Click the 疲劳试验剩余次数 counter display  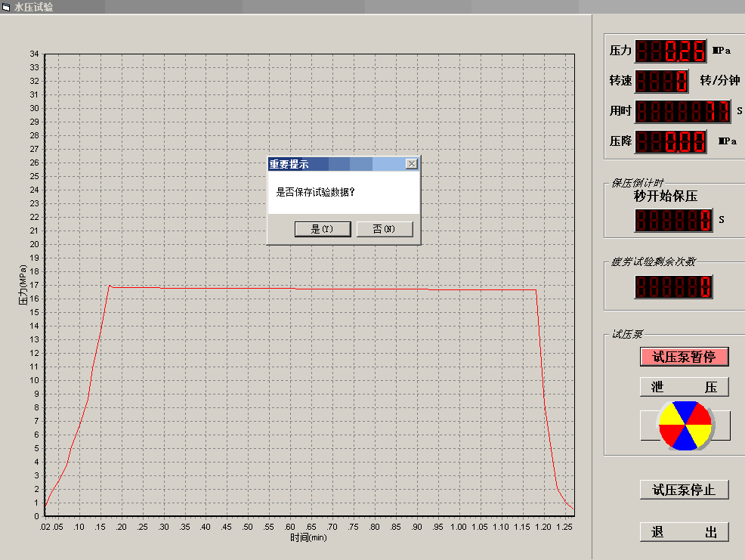673,286
